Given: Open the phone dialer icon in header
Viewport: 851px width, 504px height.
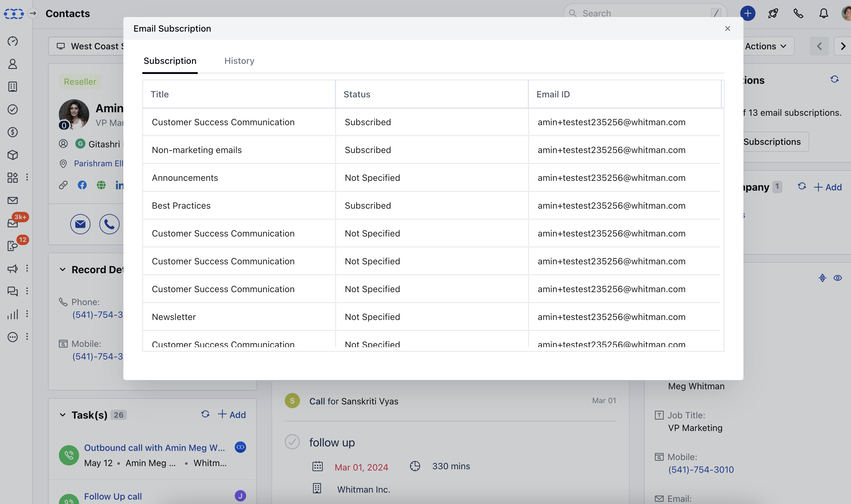Looking at the screenshot, I should tap(798, 14).
